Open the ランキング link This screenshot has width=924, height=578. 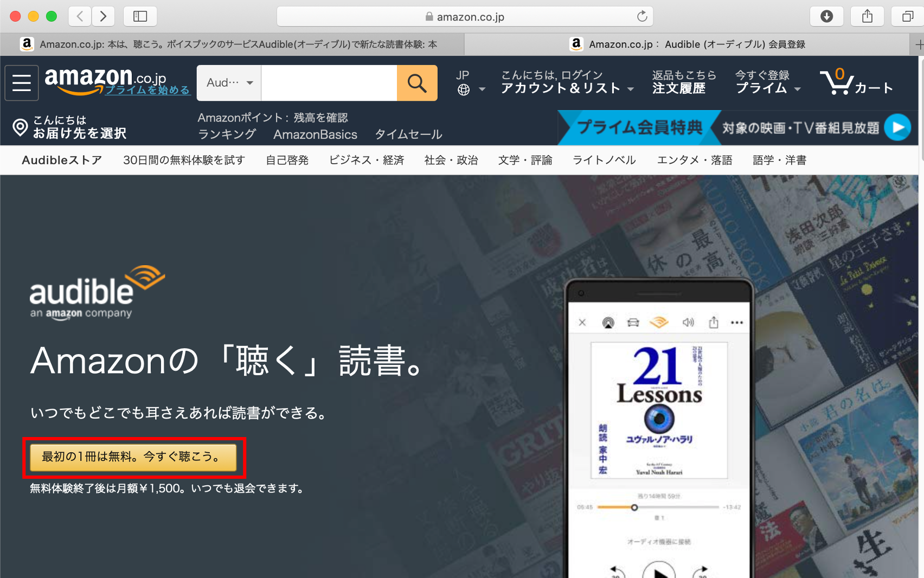click(x=227, y=134)
